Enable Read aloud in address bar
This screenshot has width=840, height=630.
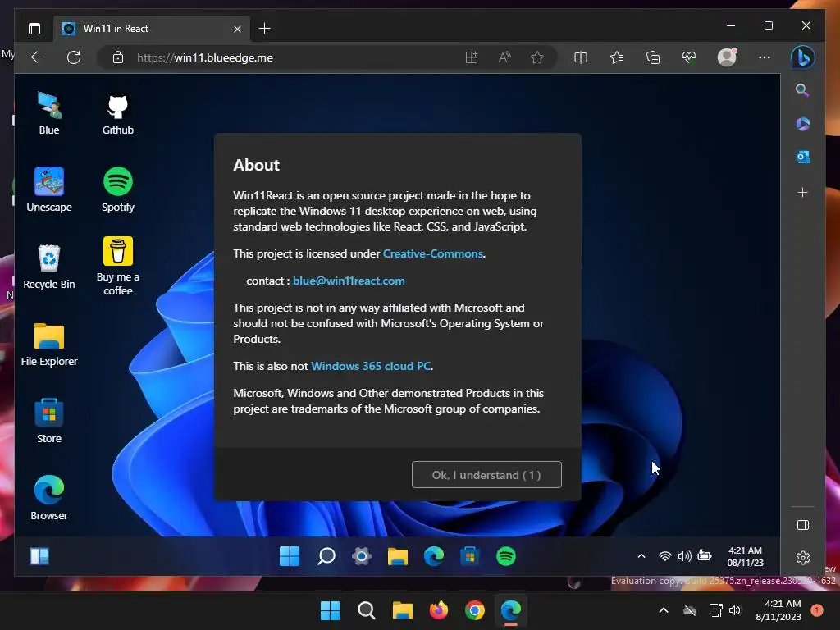(504, 57)
